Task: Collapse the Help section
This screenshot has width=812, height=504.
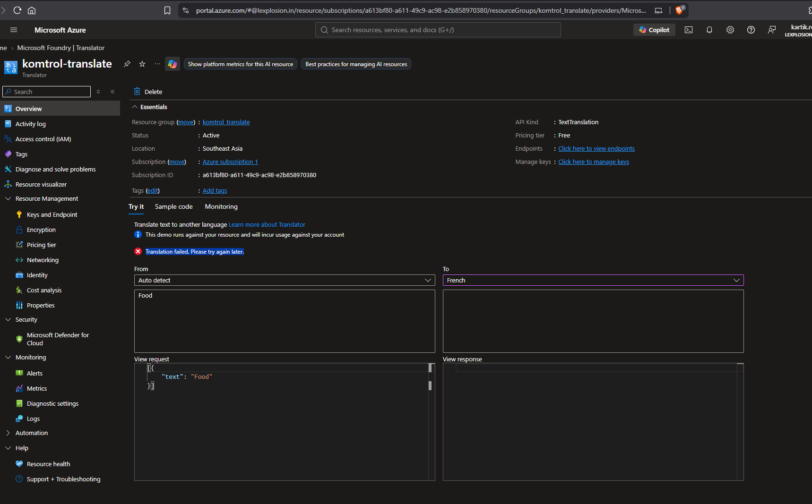Action: [x=8, y=448]
